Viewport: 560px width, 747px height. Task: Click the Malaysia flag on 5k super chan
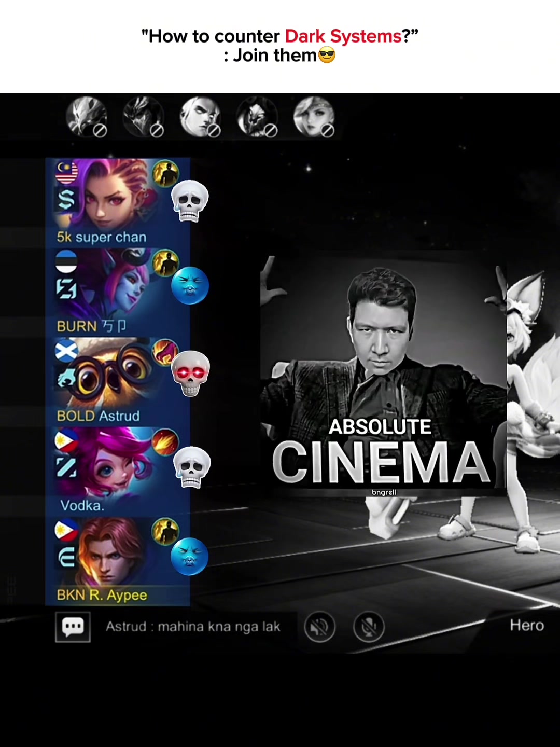click(66, 172)
